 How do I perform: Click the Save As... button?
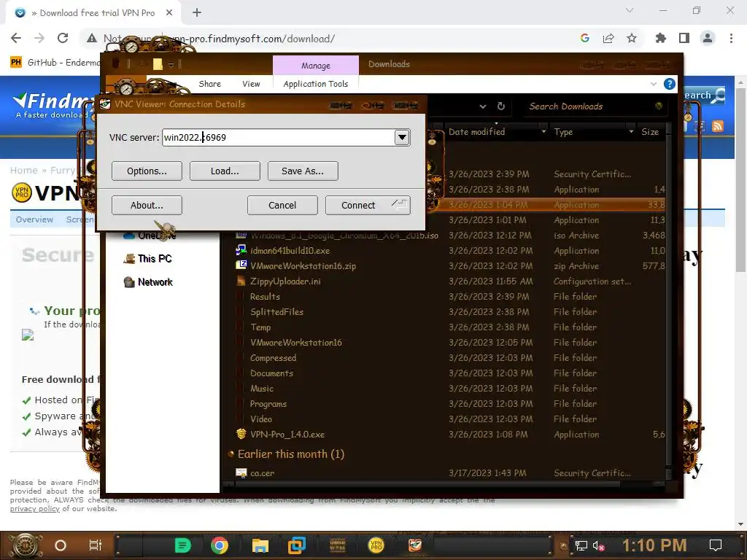point(303,171)
